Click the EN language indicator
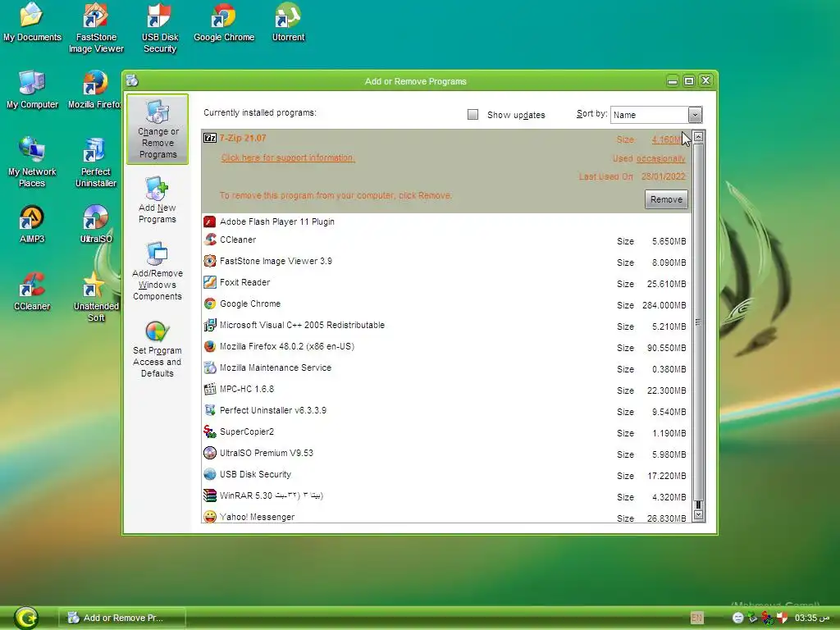 [x=697, y=618]
